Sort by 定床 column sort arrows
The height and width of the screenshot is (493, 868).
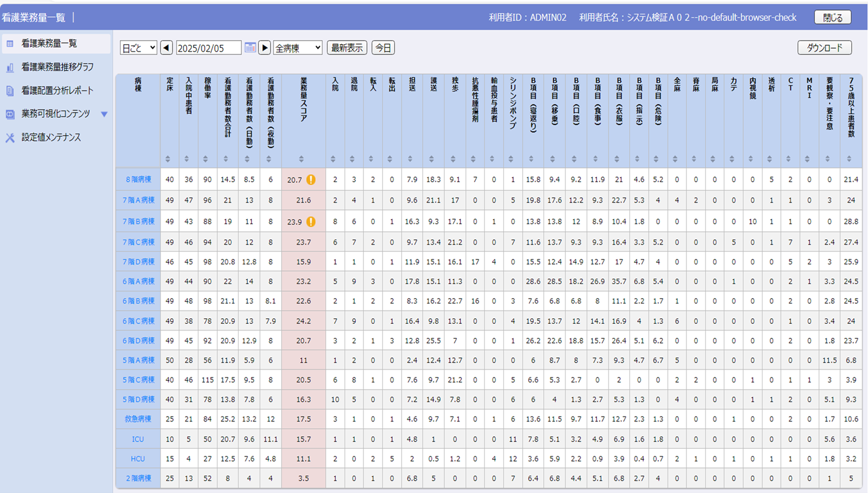168,159
